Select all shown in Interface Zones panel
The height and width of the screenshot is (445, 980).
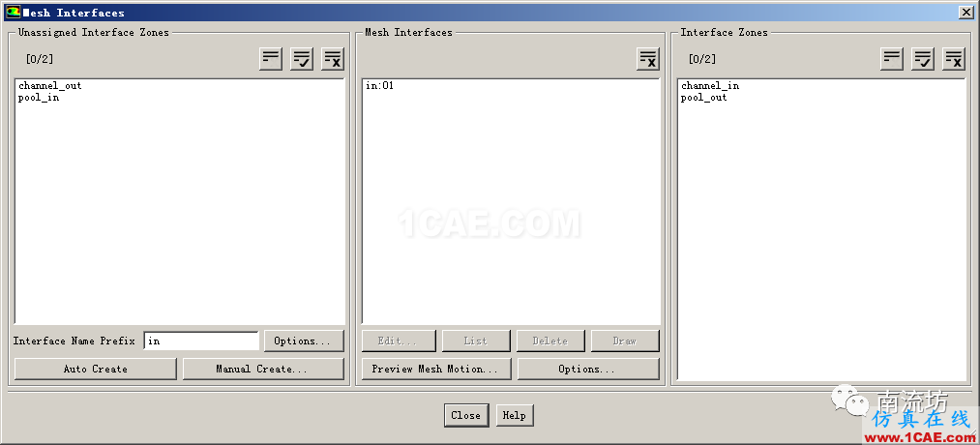coord(923,59)
